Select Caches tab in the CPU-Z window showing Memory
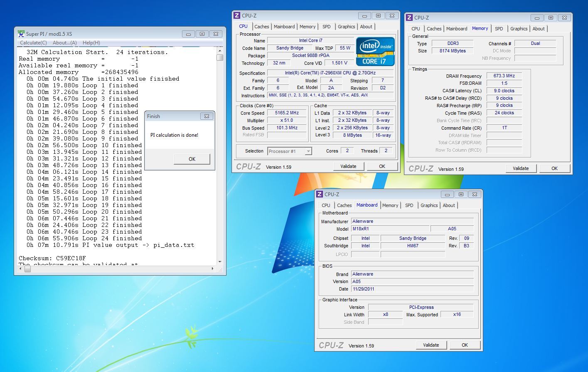This screenshot has height=372, width=588. tap(434, 29)
